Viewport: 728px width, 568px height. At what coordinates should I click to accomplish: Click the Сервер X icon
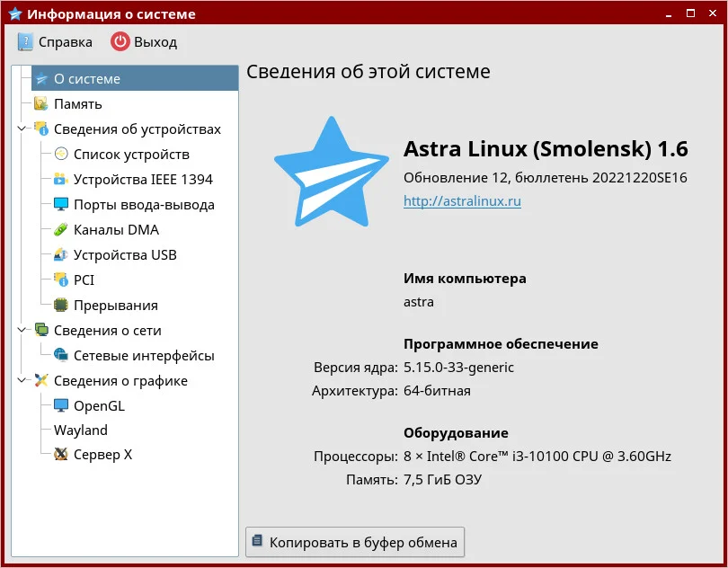pyautogui.click(x=61, y=454)
